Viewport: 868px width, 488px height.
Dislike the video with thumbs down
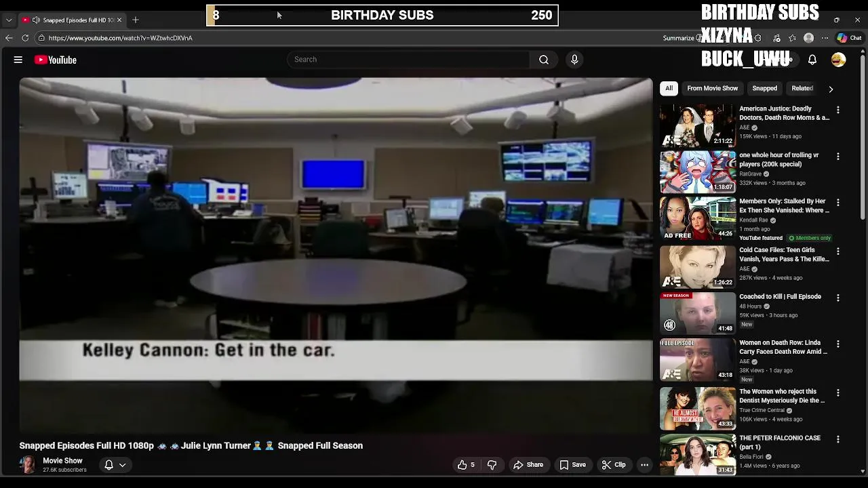coord(492,465)
